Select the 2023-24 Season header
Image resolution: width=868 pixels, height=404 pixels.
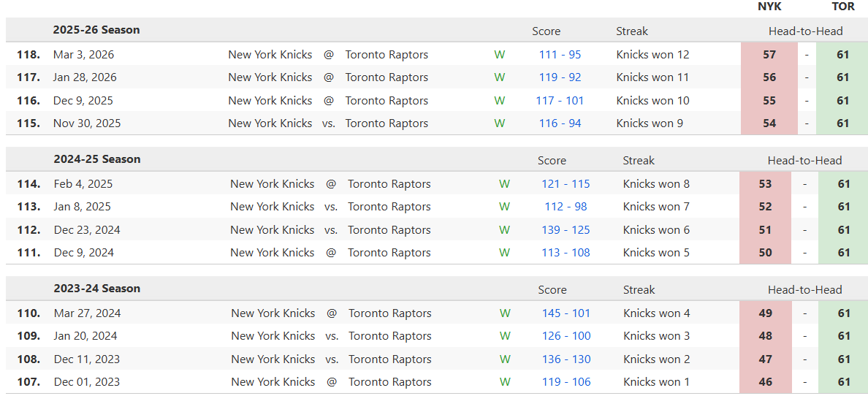click(97, 289)
